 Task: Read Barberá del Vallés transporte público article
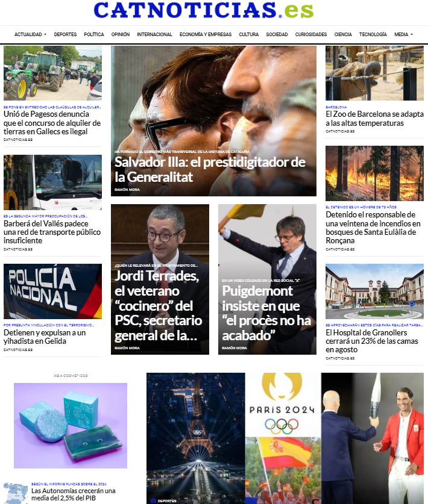point(52,232)
